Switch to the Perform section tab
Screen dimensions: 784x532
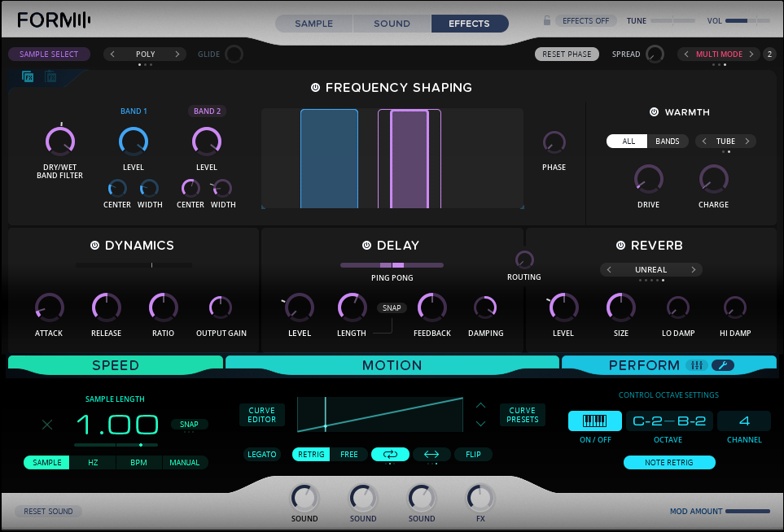pos(644,365)
